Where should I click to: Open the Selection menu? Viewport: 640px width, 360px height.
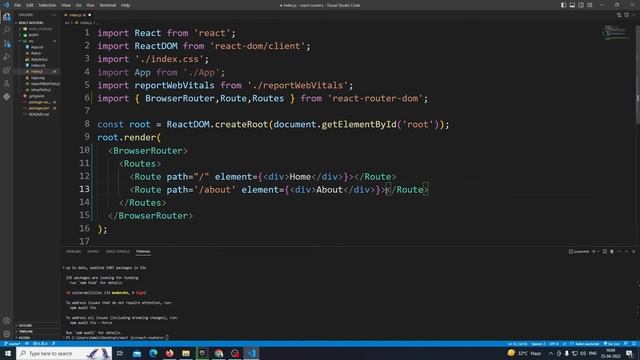tap(47, 5)
